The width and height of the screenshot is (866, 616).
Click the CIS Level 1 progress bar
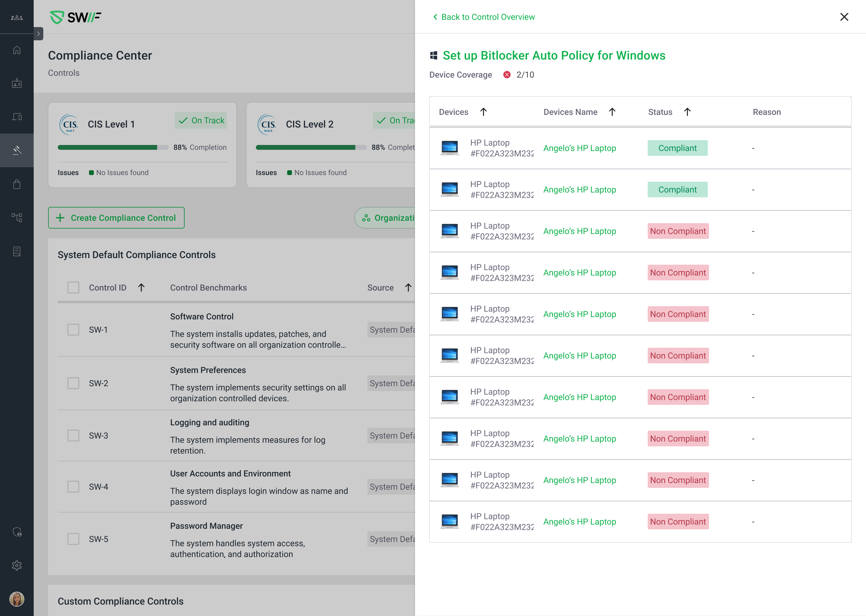(x=113, y=148)
